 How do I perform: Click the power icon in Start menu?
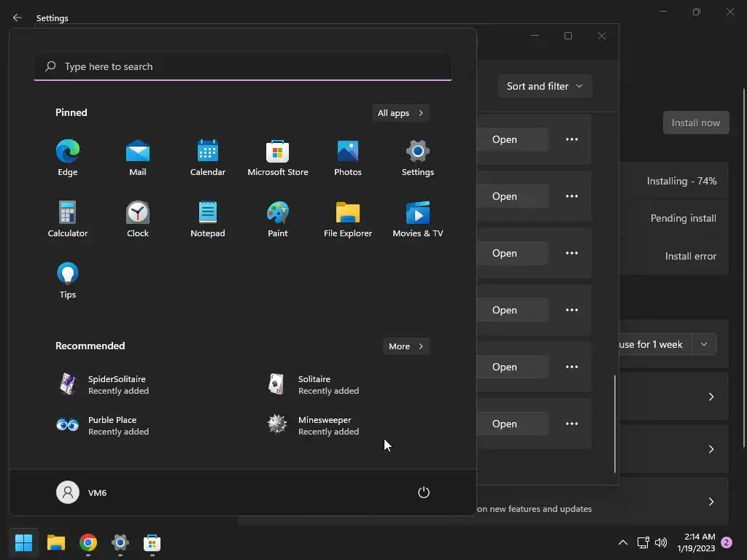click(424, 492)
